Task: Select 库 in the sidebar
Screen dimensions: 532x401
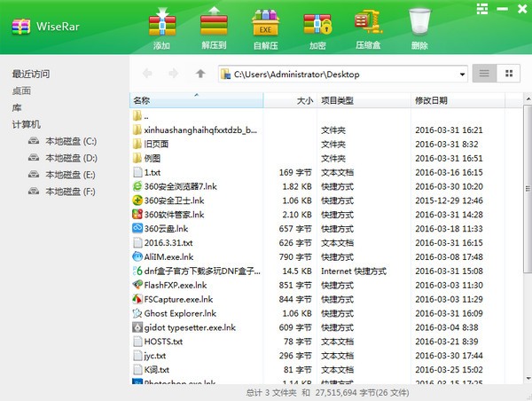Action: click(17, 108)
